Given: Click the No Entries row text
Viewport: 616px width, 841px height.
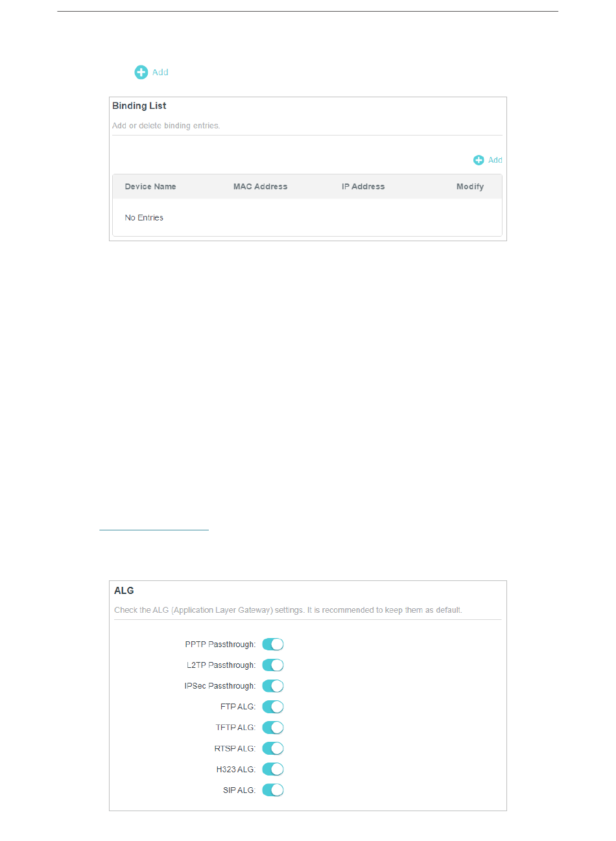Looking at the screenshot, I should (144, 218).
